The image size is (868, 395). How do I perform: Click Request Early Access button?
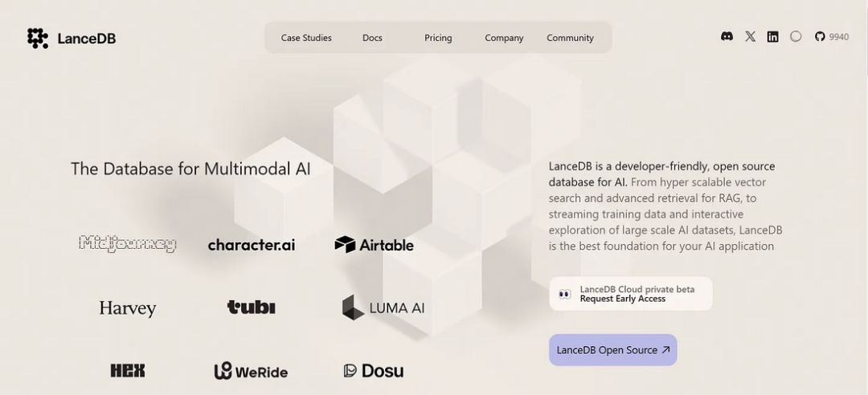pos(631,294)
